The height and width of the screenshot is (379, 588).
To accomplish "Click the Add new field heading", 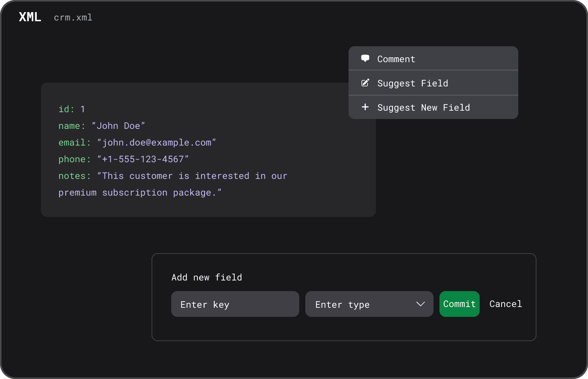I will (206, 277).
